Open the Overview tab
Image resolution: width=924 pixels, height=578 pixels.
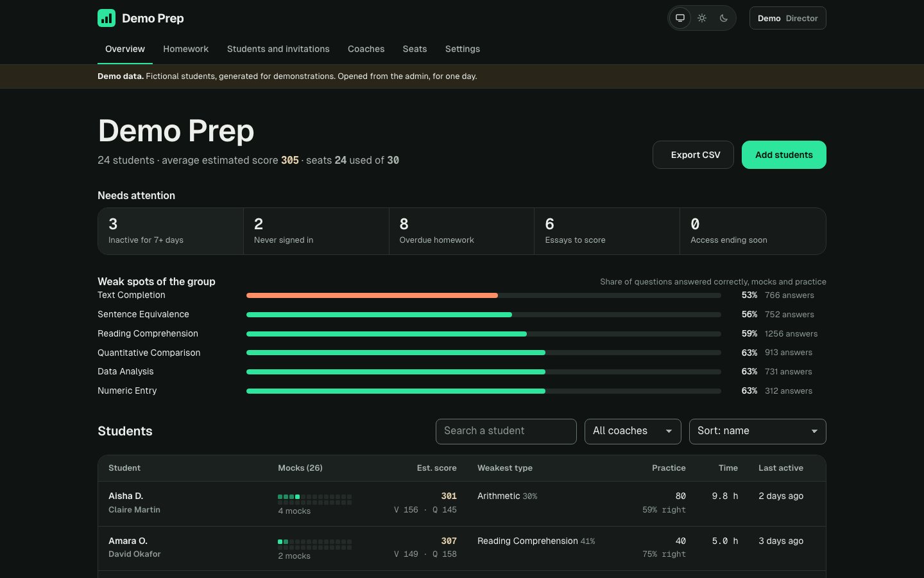(x=125, y=49)
